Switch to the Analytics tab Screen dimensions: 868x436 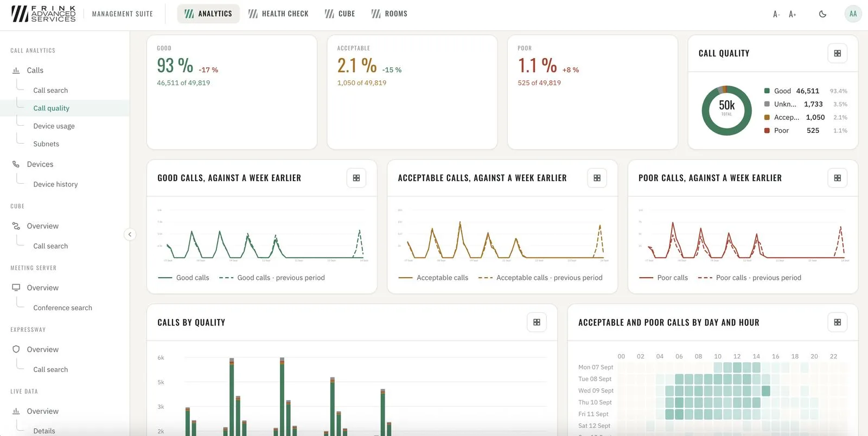point(208,14)
